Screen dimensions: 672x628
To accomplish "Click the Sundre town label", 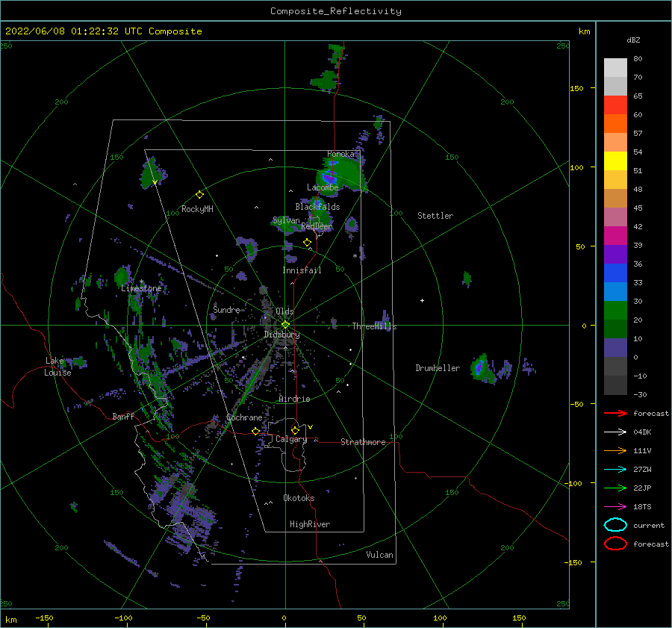I will [x=226, y=309].
